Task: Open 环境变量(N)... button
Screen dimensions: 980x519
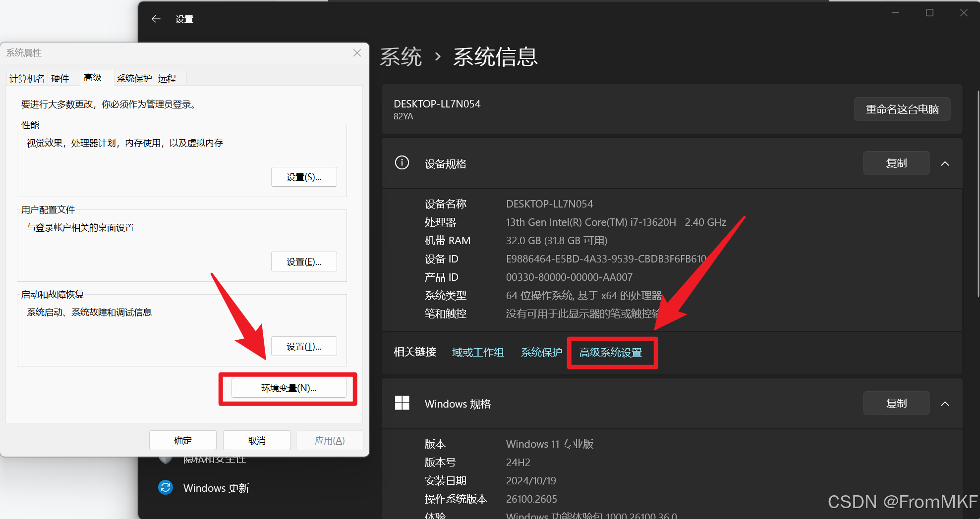Action: 288,388
